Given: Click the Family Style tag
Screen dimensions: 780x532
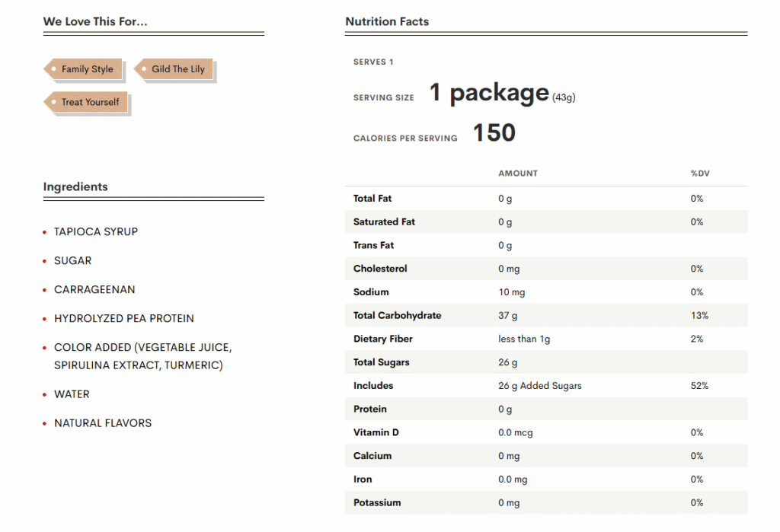Looking at the screenshot, I should [x=87, y=69].
